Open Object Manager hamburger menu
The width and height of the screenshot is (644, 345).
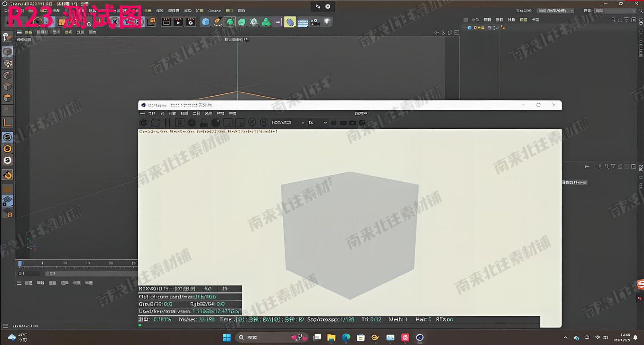click(x=466, y=20)
